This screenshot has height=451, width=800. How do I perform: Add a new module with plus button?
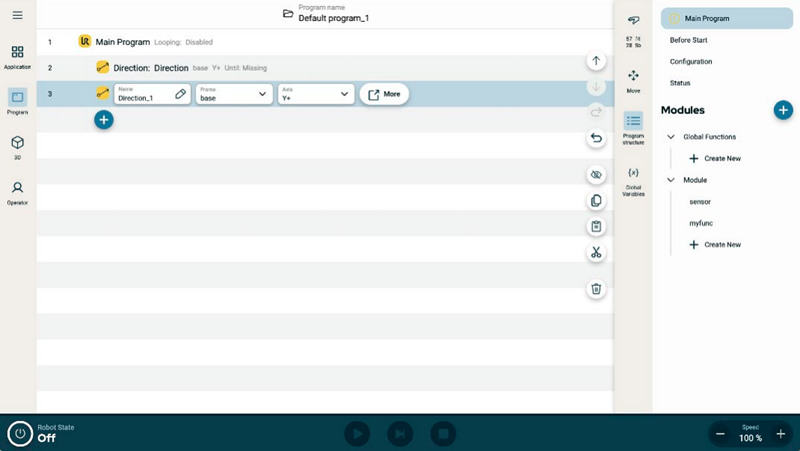(x=783, y=110)
